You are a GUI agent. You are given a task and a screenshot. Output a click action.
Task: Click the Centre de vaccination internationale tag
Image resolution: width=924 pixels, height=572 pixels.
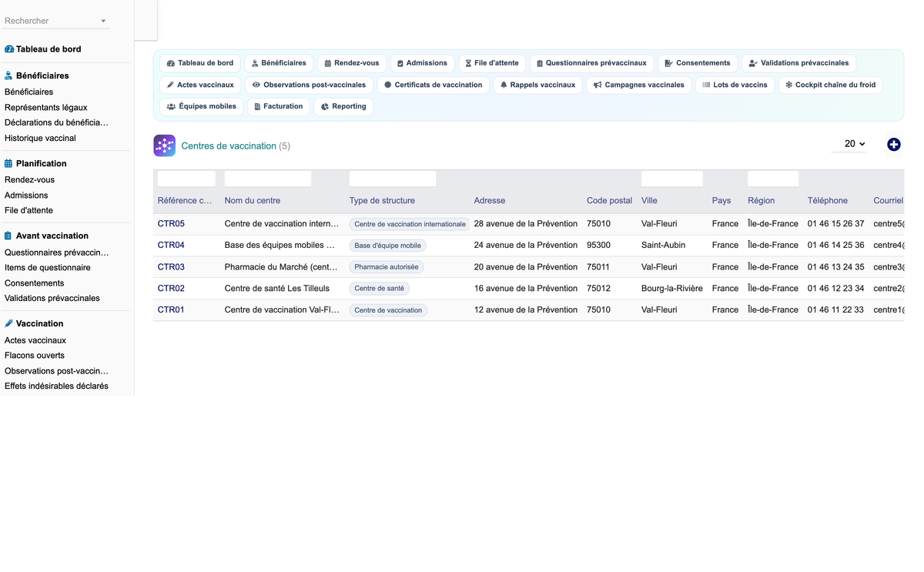[410, 224]
